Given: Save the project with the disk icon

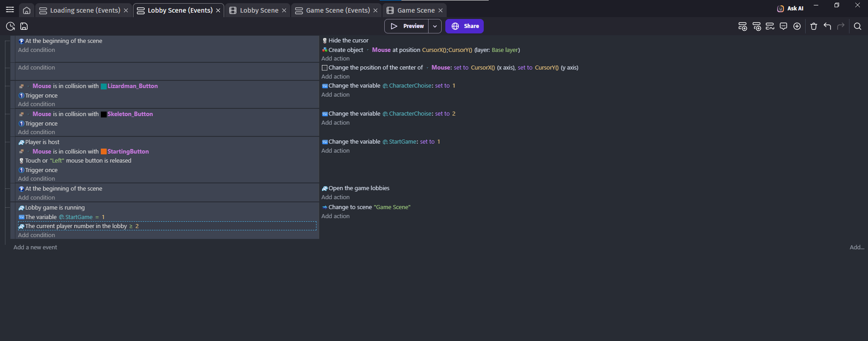Looking at the screenshot, I should point(24,26).
